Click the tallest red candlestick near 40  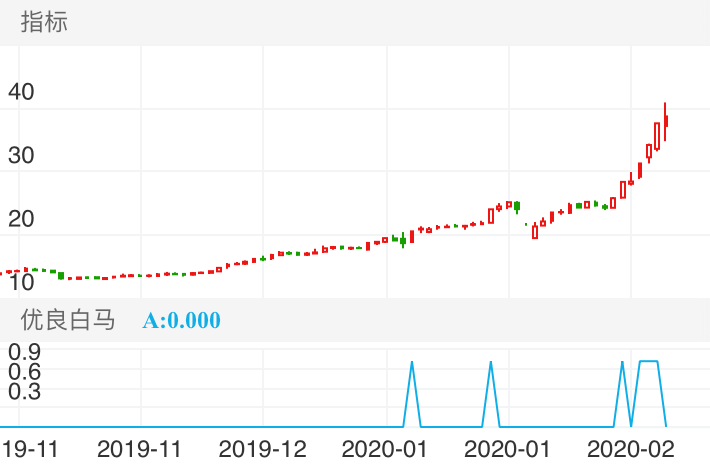pos(665,120)
